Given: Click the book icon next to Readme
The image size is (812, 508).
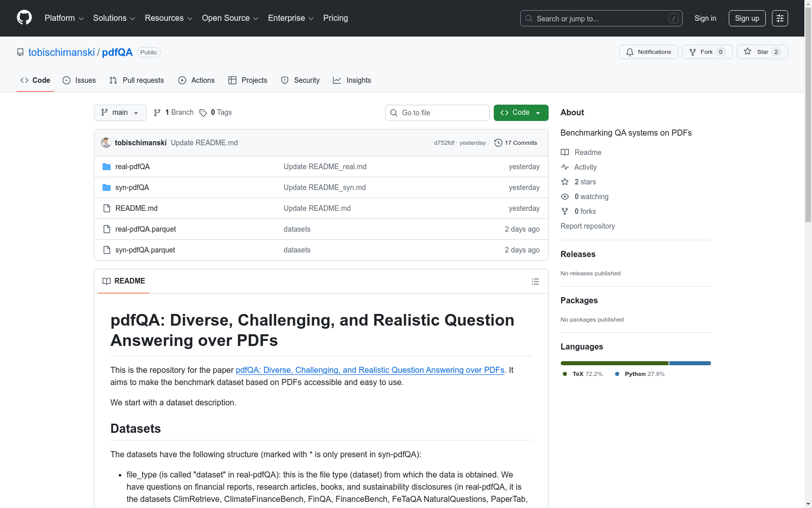Looking at the screenshot, I should click(565, 152).
